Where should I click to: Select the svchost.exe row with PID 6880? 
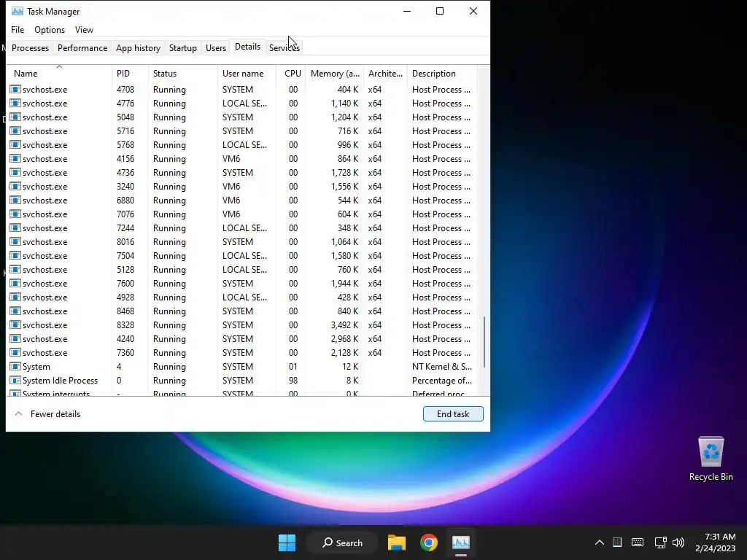coord(242,200)
